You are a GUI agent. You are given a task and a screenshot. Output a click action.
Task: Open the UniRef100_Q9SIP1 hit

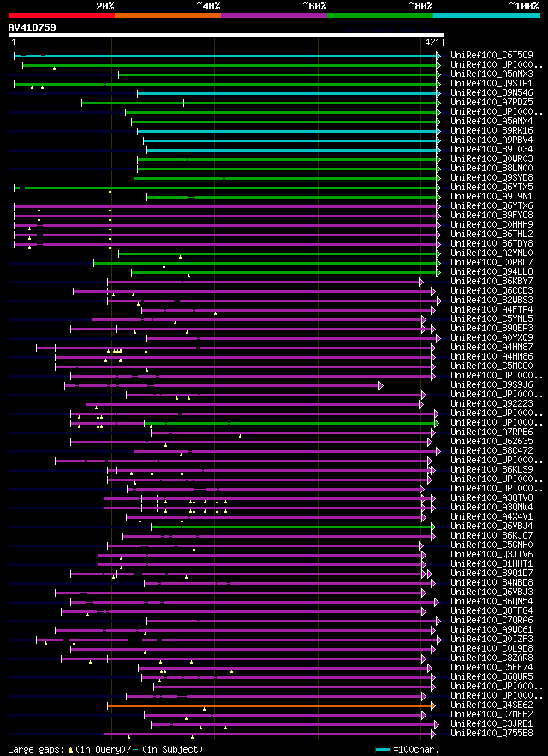pos(492,83)
